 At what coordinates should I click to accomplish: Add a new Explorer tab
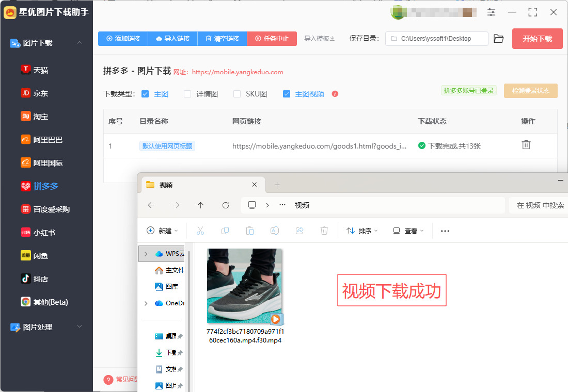pos(277,185)
